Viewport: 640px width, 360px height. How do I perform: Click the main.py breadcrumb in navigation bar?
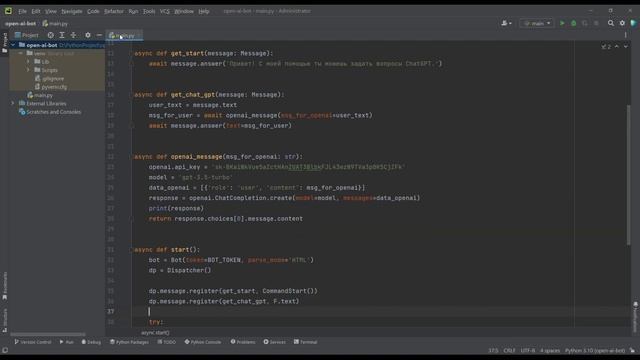(55, 24)
